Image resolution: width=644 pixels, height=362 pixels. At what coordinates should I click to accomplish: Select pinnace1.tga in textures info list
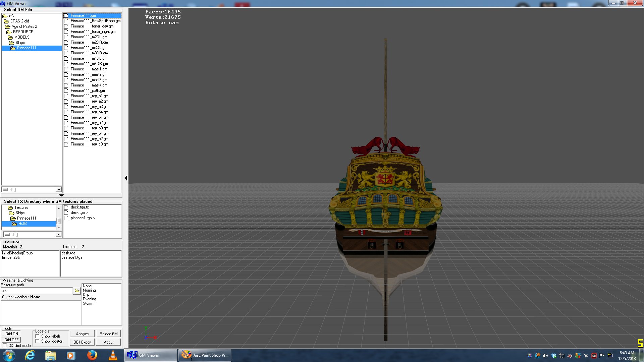pos(72,257)
